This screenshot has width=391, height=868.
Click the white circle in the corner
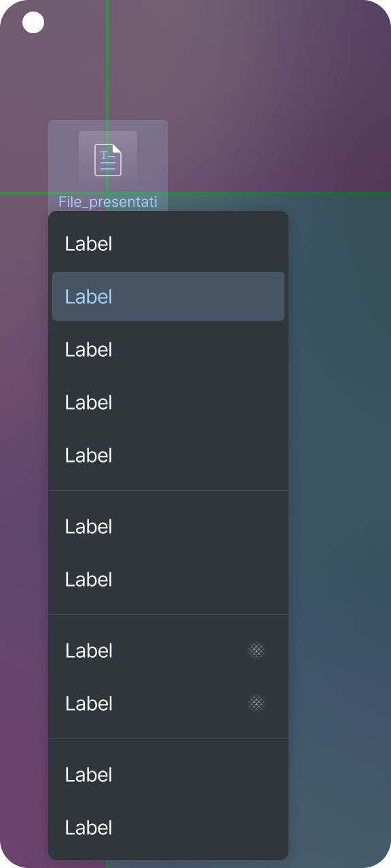tap(33, 22)
